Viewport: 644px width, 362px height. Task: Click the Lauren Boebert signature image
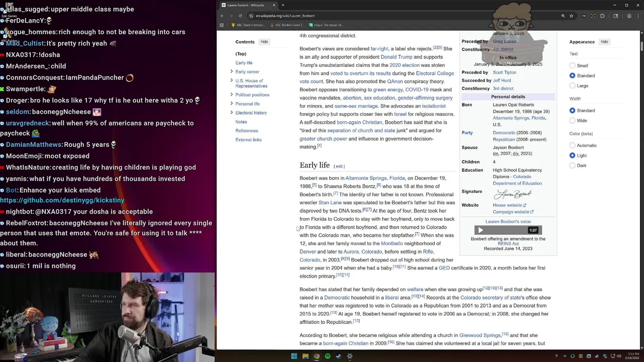tap(513, 194)
